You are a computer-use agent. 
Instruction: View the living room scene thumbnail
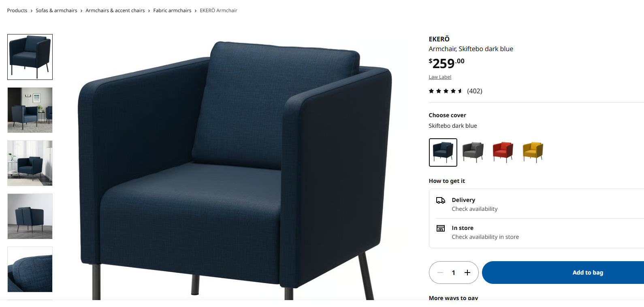click(x=30, y=110)
